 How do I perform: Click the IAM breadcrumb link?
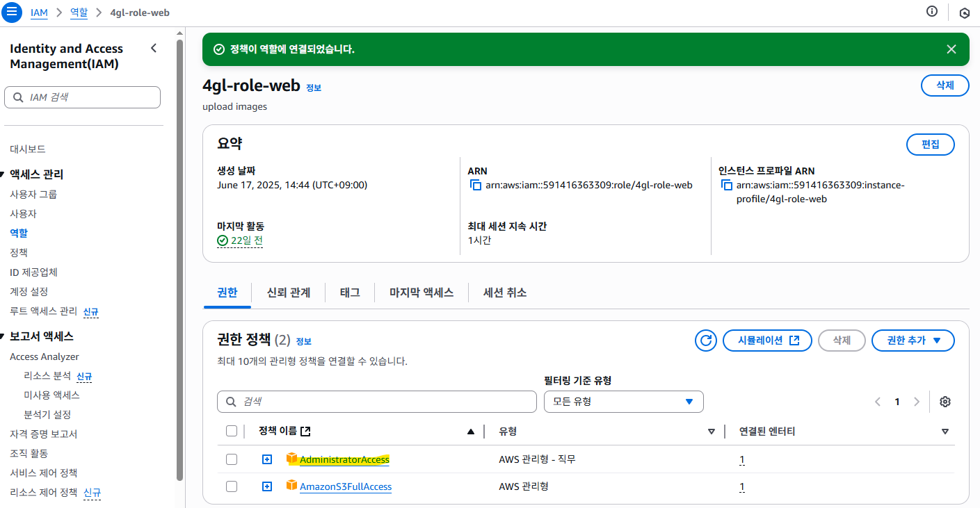(x=40, y=13)
